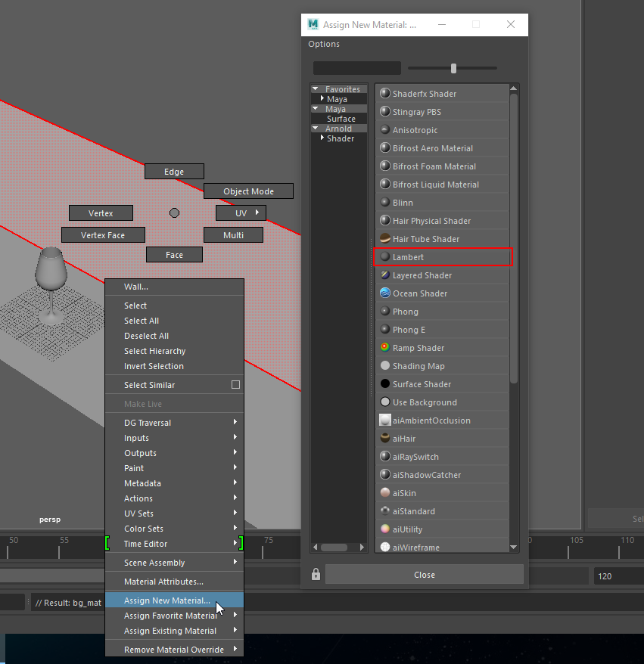Pick the aiStandard shader icon
This screenshot has width=644, height=664.
tap(384, 511)
